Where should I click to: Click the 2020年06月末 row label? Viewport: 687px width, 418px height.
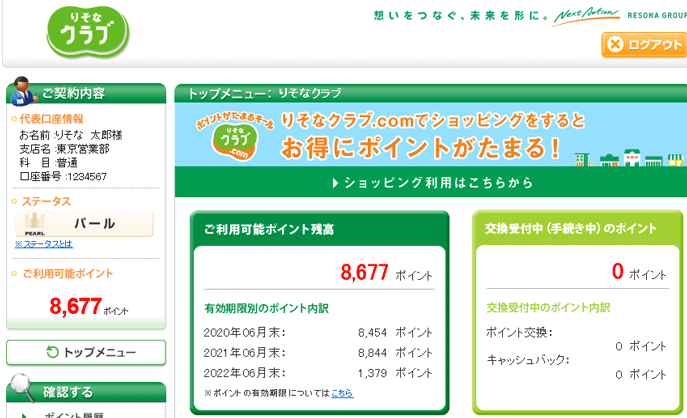(x=244, y=333)
